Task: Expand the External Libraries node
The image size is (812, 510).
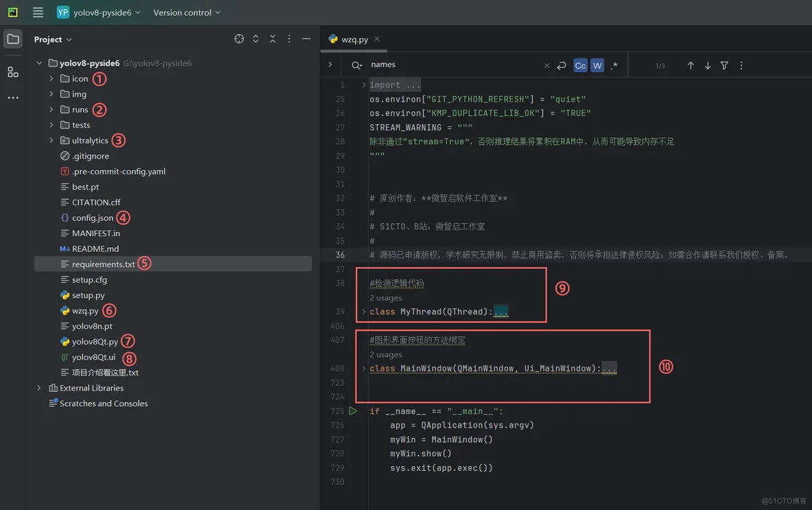Action: (x=39, y=388)
